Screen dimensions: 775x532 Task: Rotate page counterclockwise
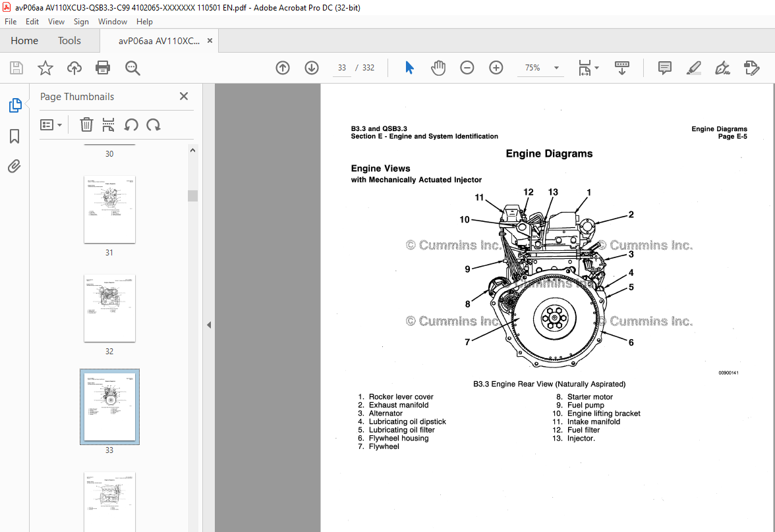tap(131, 125)
